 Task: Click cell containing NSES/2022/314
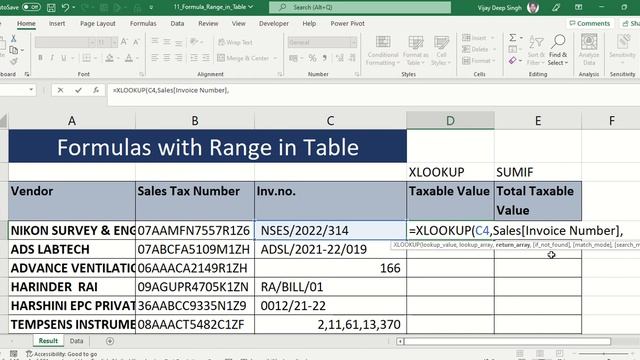(x=330, y=230)
